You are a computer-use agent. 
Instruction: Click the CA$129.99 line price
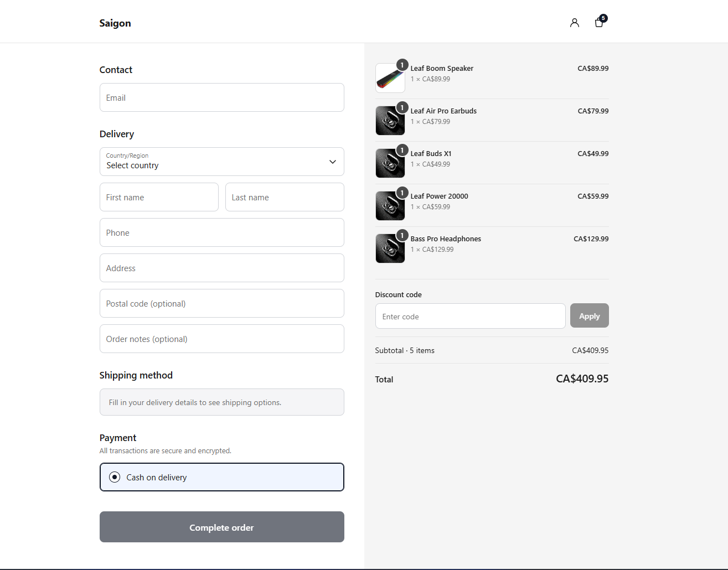point(591,239)
